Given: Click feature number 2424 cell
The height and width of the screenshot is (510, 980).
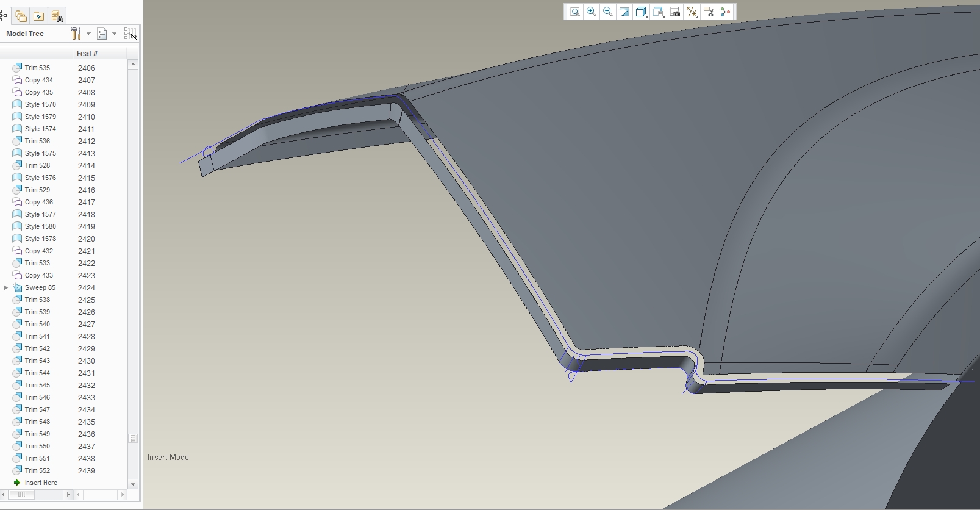Looking at the screenshot, I should [87, 287].
